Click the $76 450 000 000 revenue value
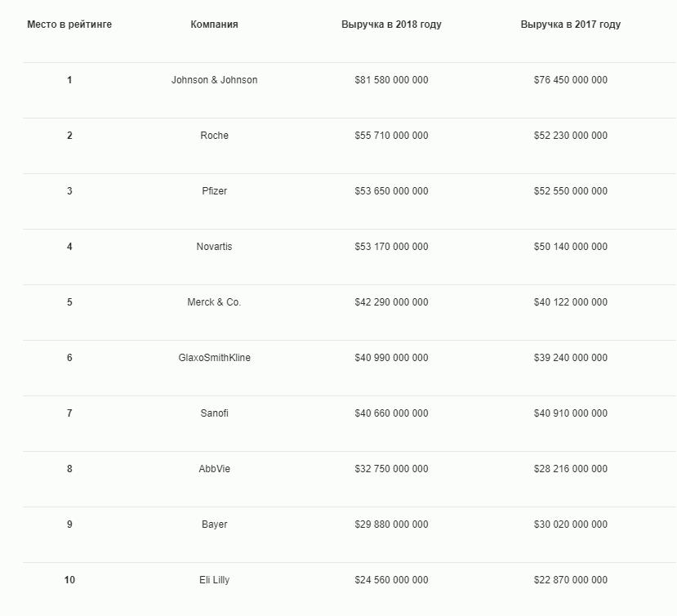The height and width of the screenshot is (616, 677). [x=570, y=80]
